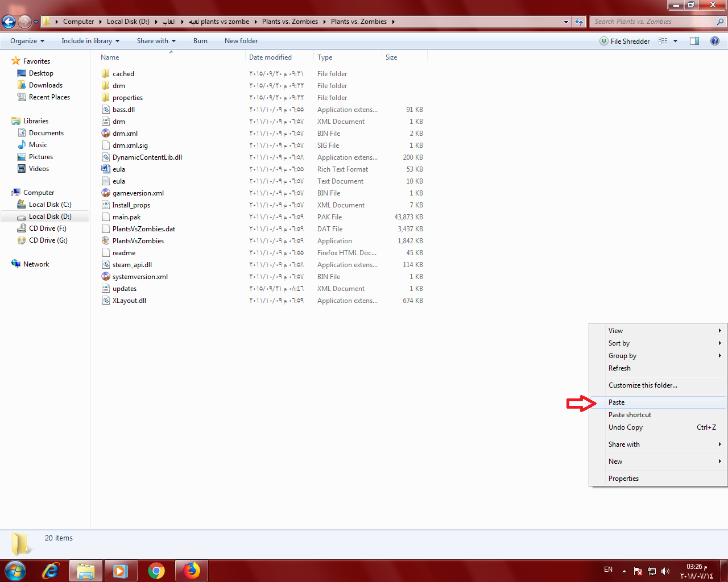Select the drm.xml file icon

coord(106,133)
